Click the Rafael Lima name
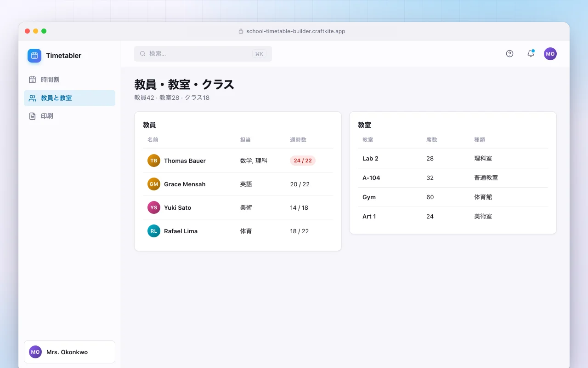Image resolution: width=588 pixels, height=368 pixels. tap(181, 231)
